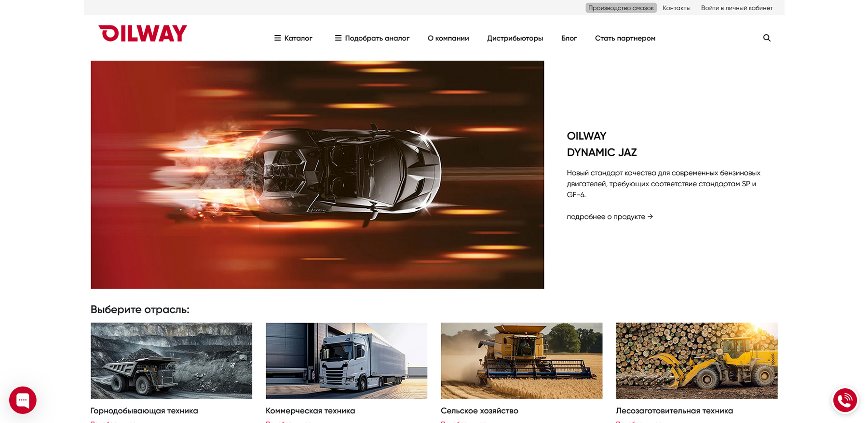Click the hamburger icon beside Каталог
The image size is (868, 423).
(x=277, y=38)
